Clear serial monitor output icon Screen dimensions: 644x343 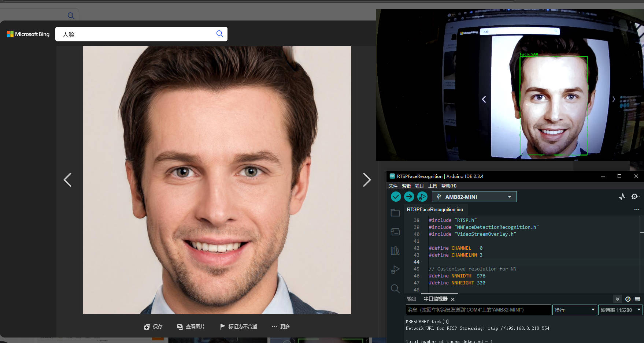(637, 299)
